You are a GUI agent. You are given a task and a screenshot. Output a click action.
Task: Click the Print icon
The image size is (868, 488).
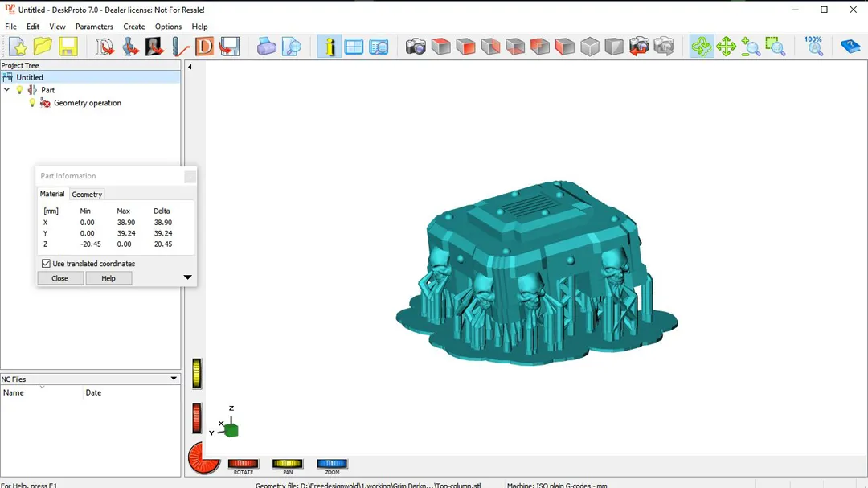click(266, 47)
